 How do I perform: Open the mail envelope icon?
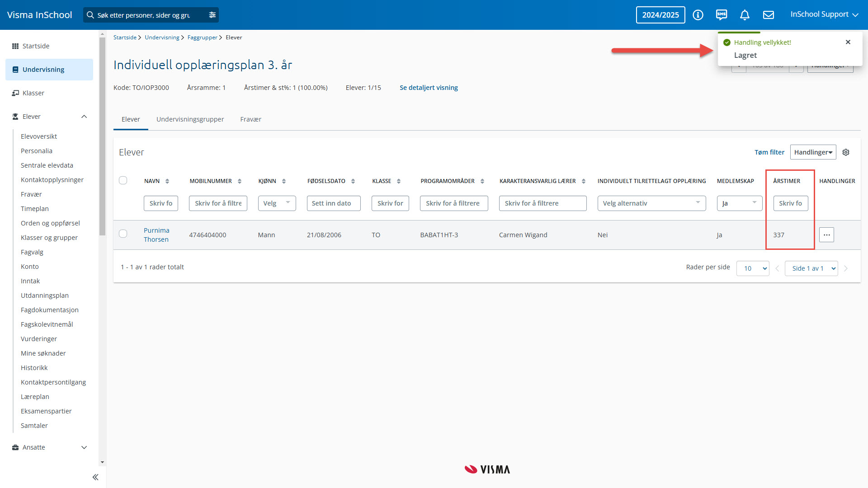point(769,15)
